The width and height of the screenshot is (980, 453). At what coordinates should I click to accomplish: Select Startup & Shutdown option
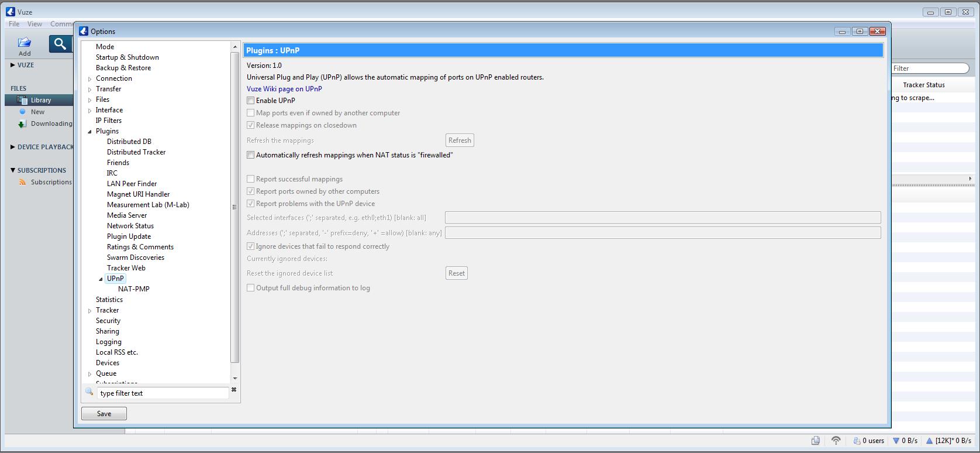coord(127,57)
